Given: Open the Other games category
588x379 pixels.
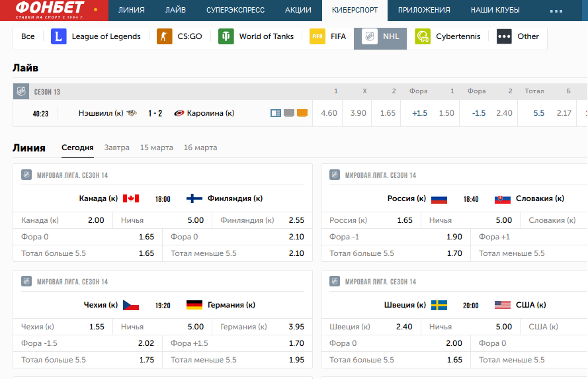Looking at the screenshot, I should 518,36.
